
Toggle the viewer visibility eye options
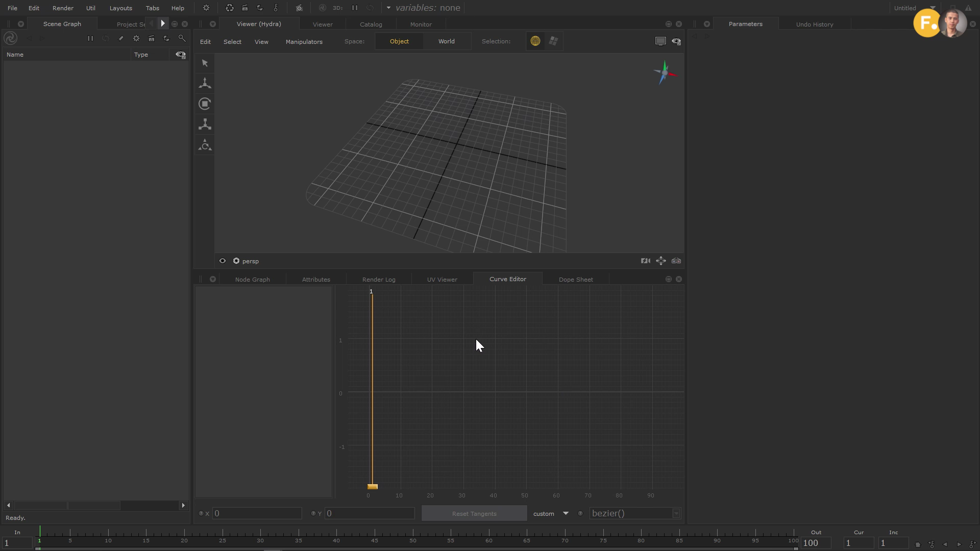(676, 41)
